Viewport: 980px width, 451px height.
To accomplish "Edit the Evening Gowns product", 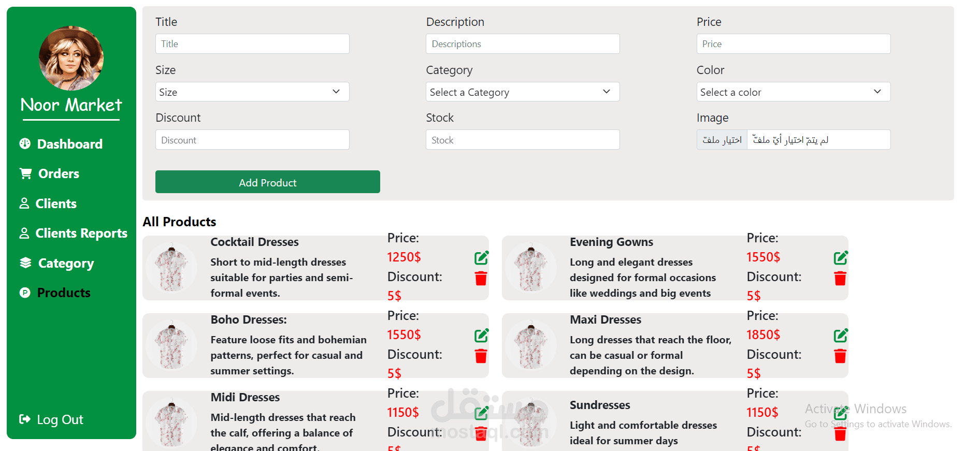I will pos(841,257).
